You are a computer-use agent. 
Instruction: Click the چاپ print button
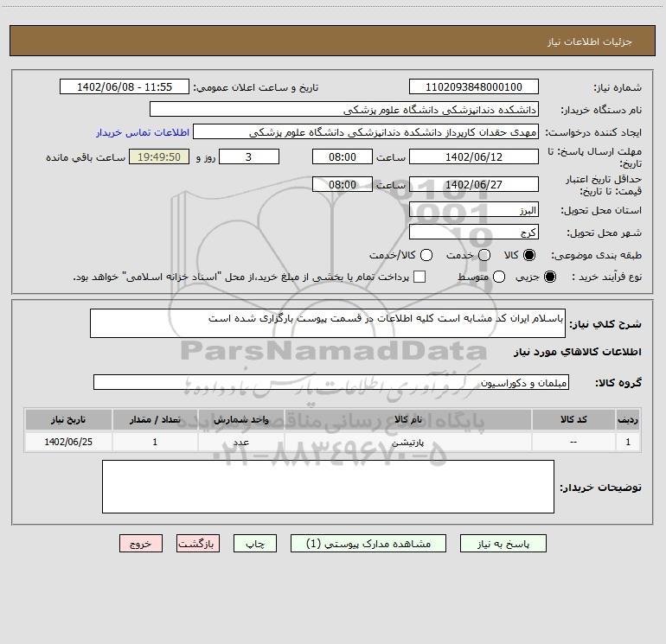(x=255, y=544)
